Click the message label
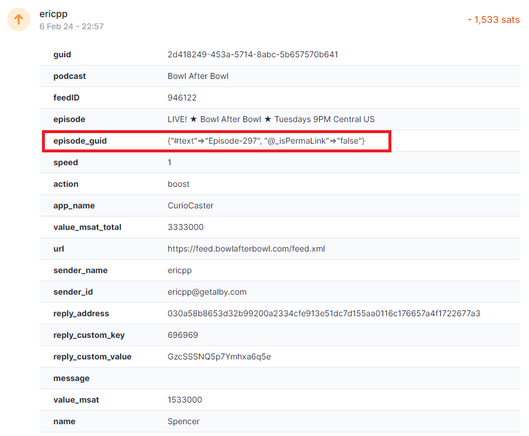The height and width of the screenshot is (436, 529). pyautogui.click(x=72, y=379)
